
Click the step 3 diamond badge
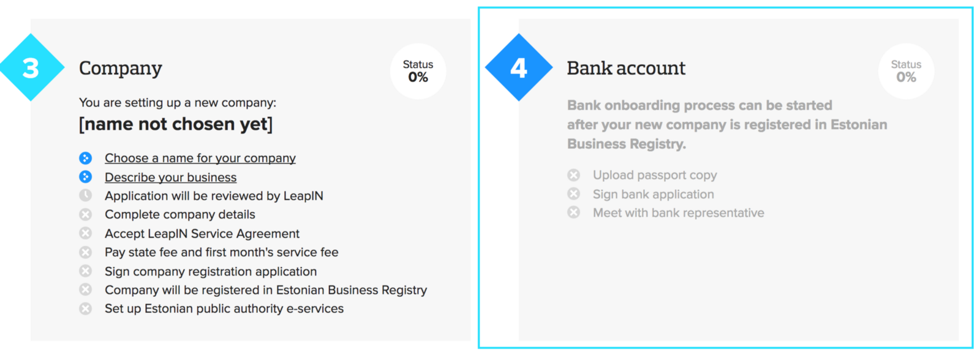(x=31, y=67)
